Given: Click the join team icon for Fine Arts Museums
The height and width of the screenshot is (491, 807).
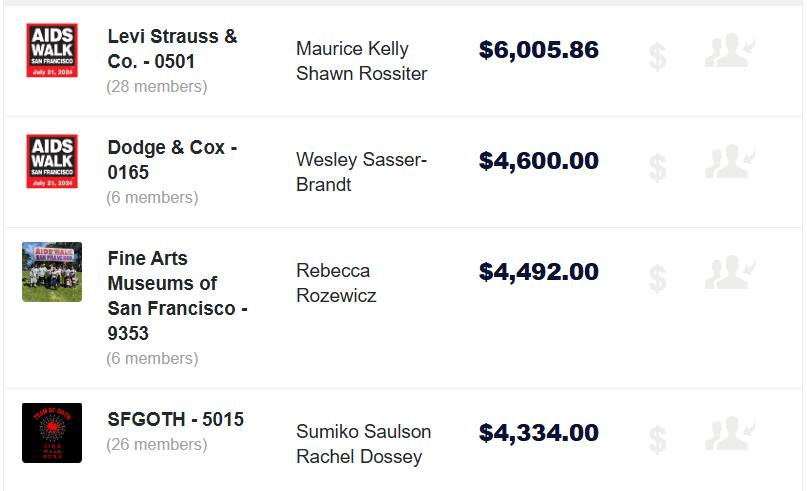Looking at the screenshot, I should pyautogui.click(x=730, y=274).
